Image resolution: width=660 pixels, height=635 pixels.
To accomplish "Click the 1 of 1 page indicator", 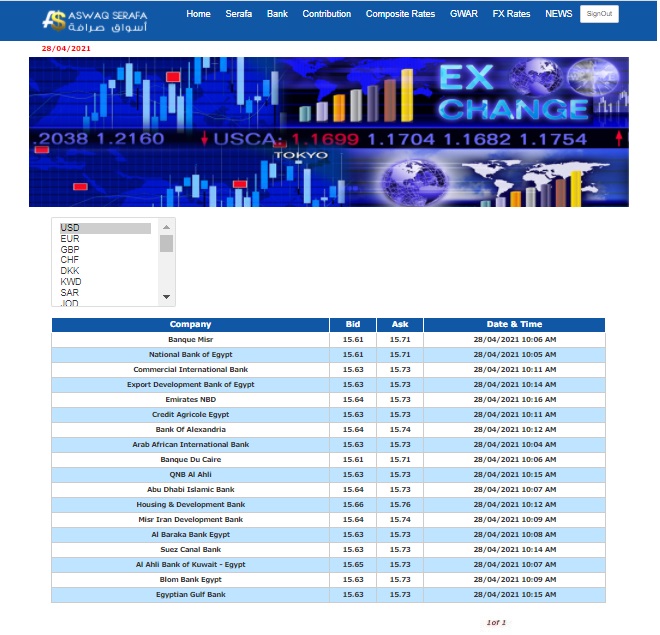I will coord(496,623).
